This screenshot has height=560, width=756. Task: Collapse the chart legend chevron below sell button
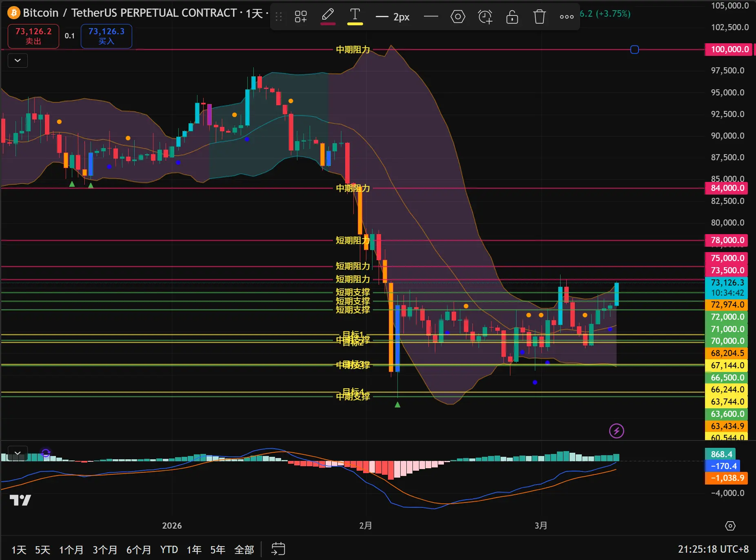[x=18, y=60]
